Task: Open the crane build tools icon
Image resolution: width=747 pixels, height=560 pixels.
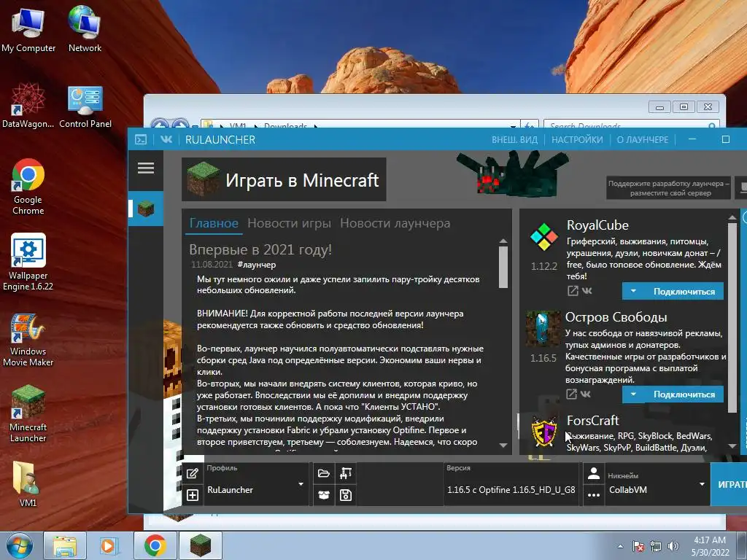Action: coord(346,472)
